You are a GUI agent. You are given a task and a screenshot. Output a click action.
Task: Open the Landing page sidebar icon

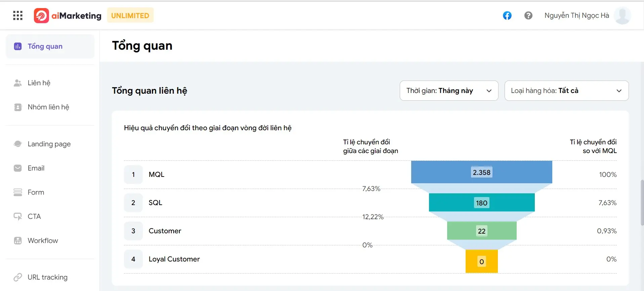[x=18, y=144]
